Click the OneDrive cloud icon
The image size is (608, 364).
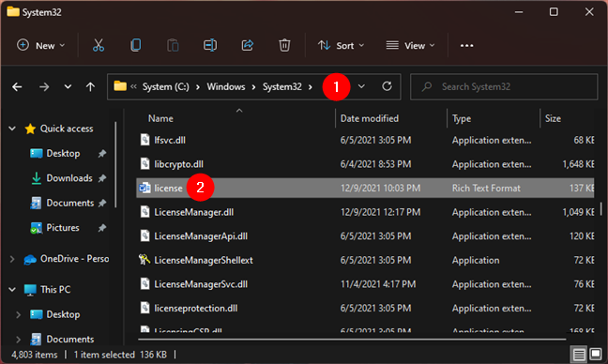(x=30, y=259)
